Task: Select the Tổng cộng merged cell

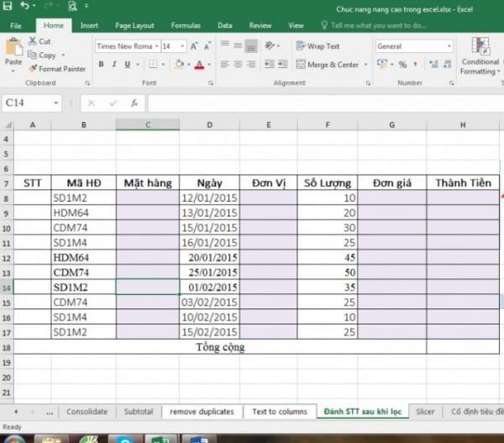Action: pos(220,347)
